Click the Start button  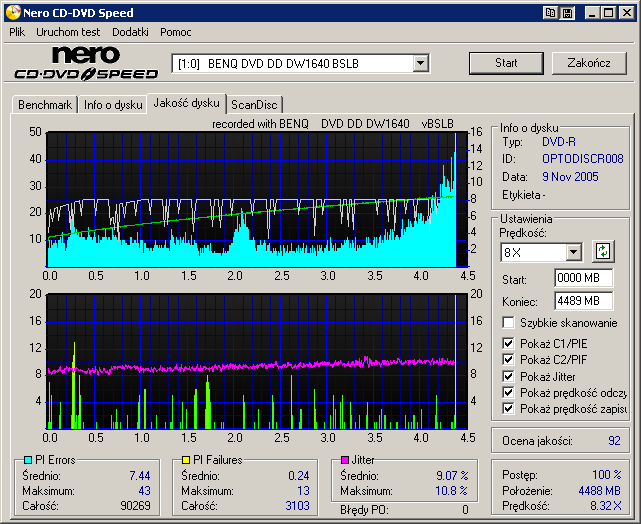coord(506,63)
